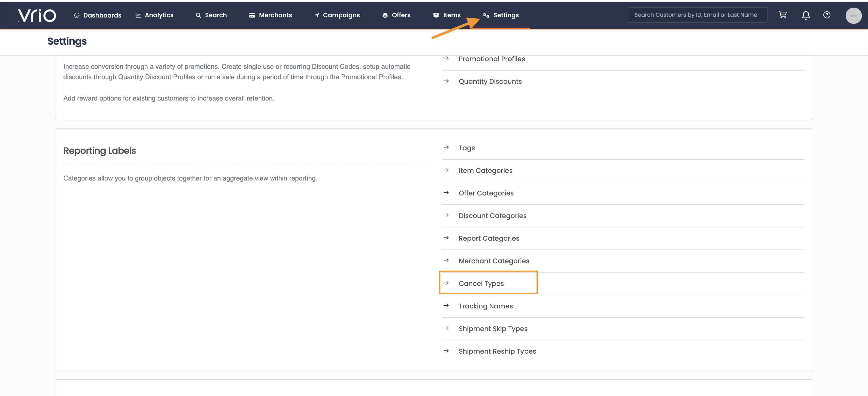Click the arrow icon beside Quantity Discounts
Image resolution: width=868 pixels, height=396 pixels.
446,81
